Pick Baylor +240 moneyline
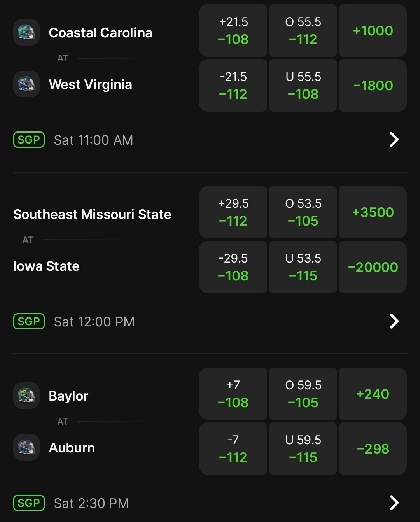The image size is (420, 522). point(373,394)
